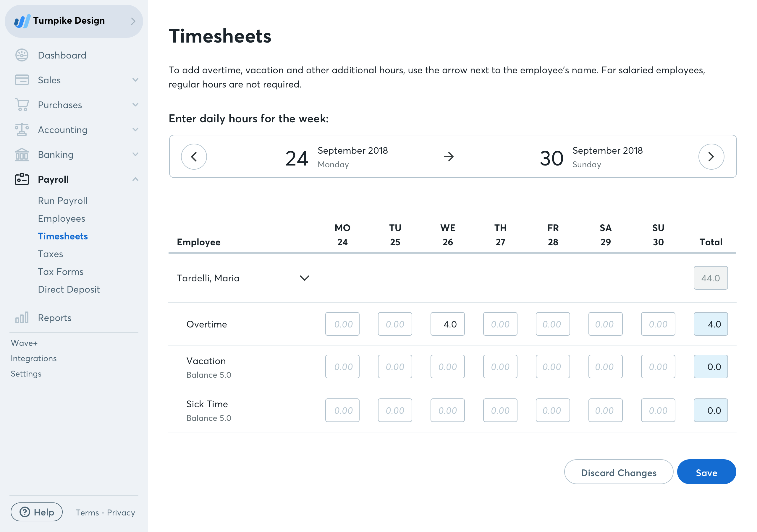Open Run Payroll submenu item
Image resolution: width=757 pixels, height=532 pixels.
click(x=63, y=200)
